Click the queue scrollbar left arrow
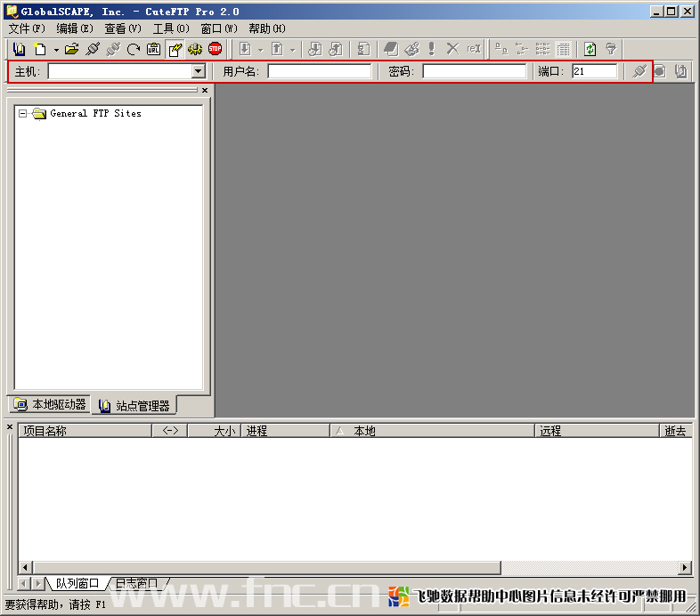 click(x=26, y=567)
